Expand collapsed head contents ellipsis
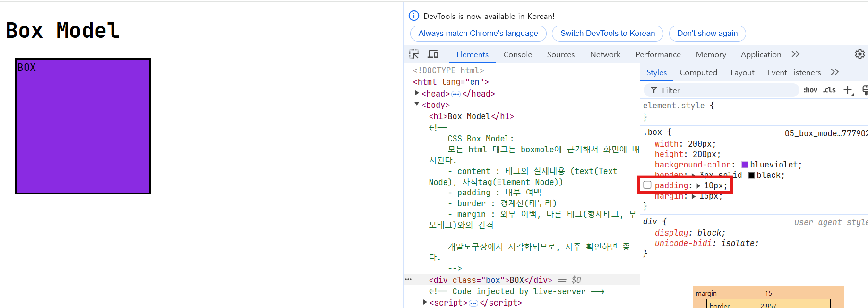Image resolution: width=868 pixels, height=308 pixels. [x=455, y=94]
